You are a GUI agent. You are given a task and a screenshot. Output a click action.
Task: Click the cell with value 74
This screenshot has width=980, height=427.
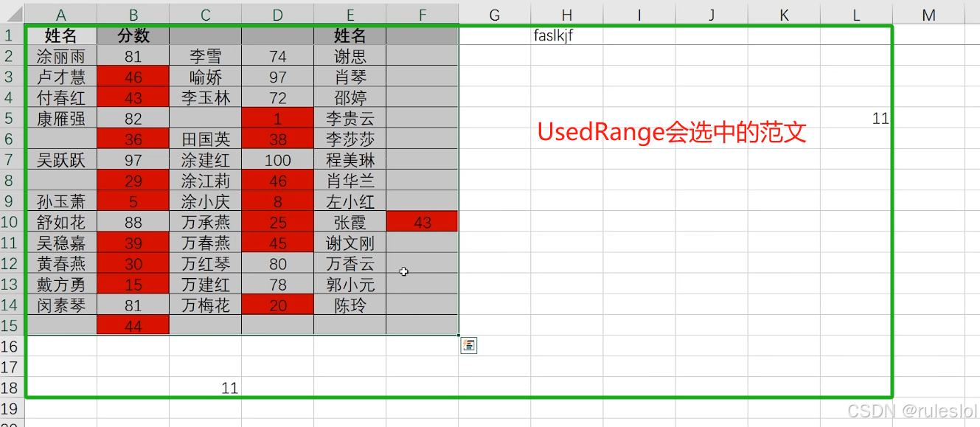tap(278, 56)
